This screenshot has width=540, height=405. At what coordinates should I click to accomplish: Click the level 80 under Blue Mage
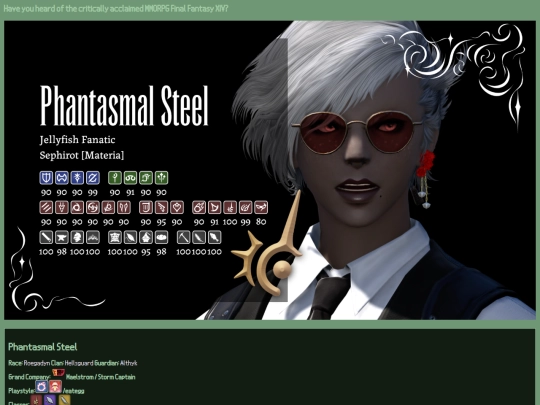click(x=261, y=222)
